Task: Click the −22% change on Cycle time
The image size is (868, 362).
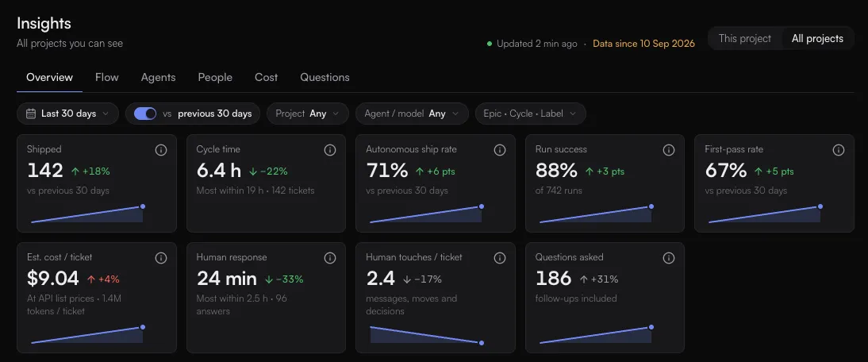Action: coord(268,171)
